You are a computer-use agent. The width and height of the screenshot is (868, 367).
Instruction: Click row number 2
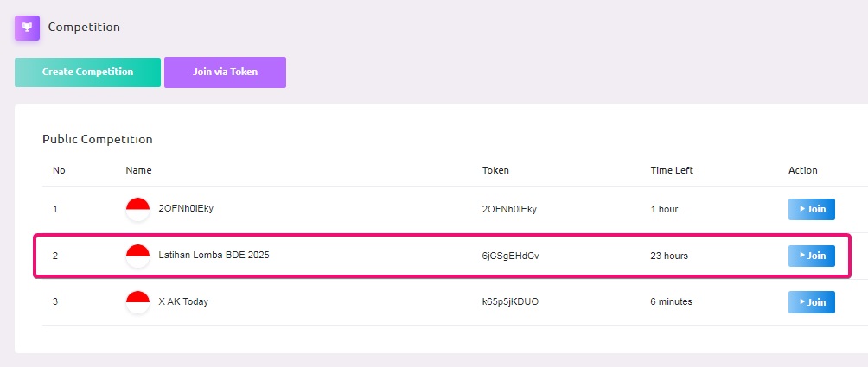[54, 256]
